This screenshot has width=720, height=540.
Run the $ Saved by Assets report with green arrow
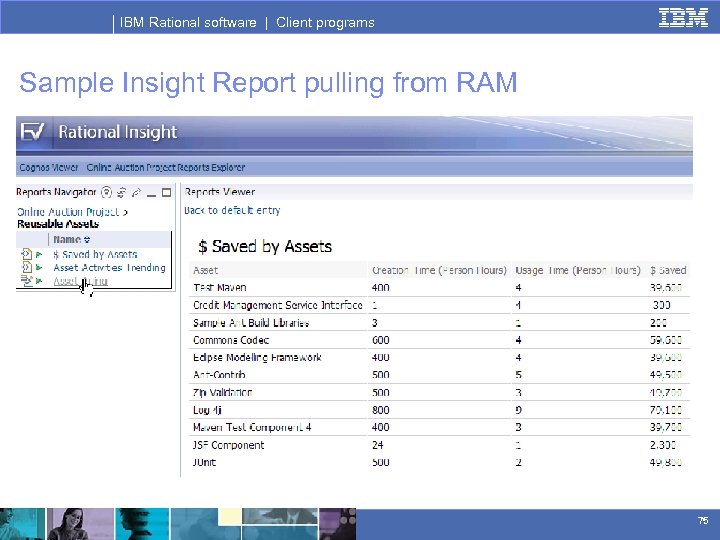point(39,254)
